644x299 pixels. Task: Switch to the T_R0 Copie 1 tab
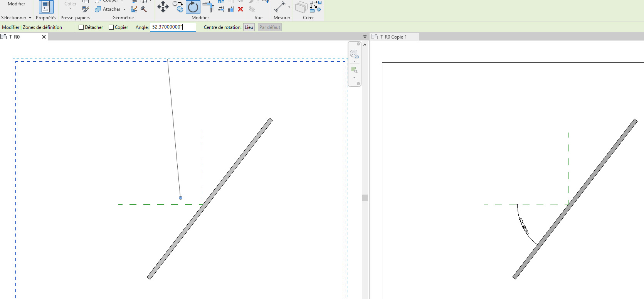coord(393,37)
